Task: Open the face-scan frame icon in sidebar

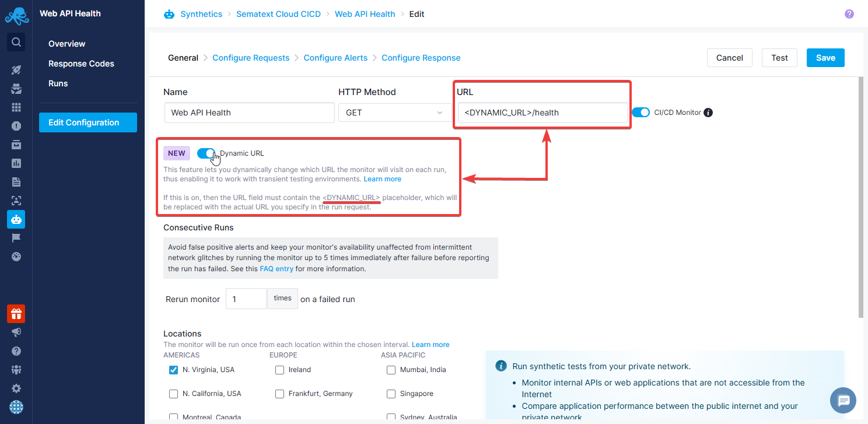Action: [16, 201]
